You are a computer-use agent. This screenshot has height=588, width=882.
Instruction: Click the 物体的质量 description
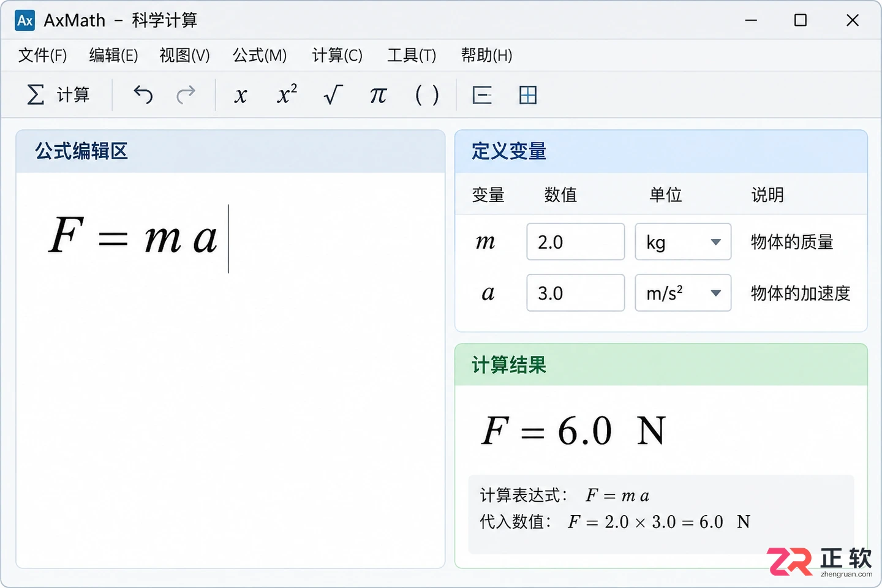(792, 242)
